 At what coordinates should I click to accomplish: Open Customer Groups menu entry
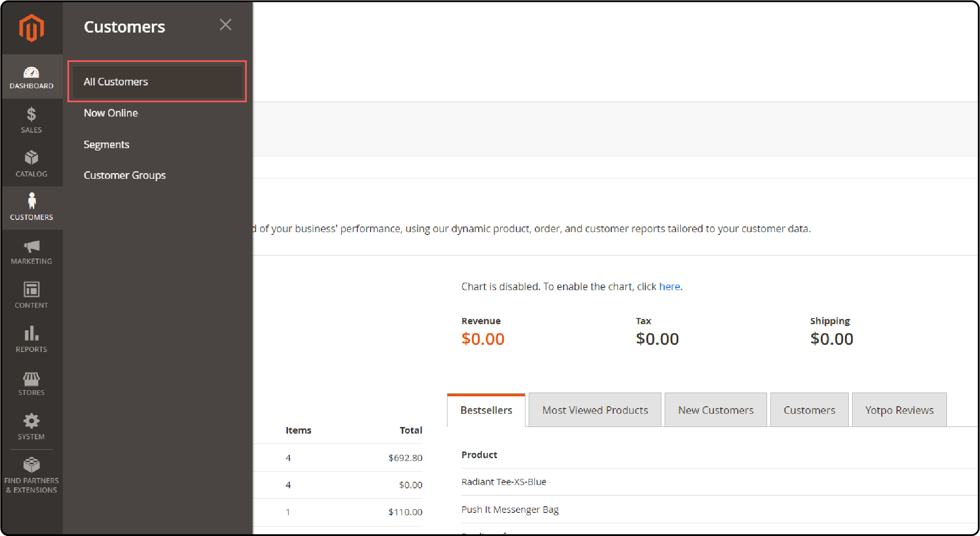pos(125,175)
